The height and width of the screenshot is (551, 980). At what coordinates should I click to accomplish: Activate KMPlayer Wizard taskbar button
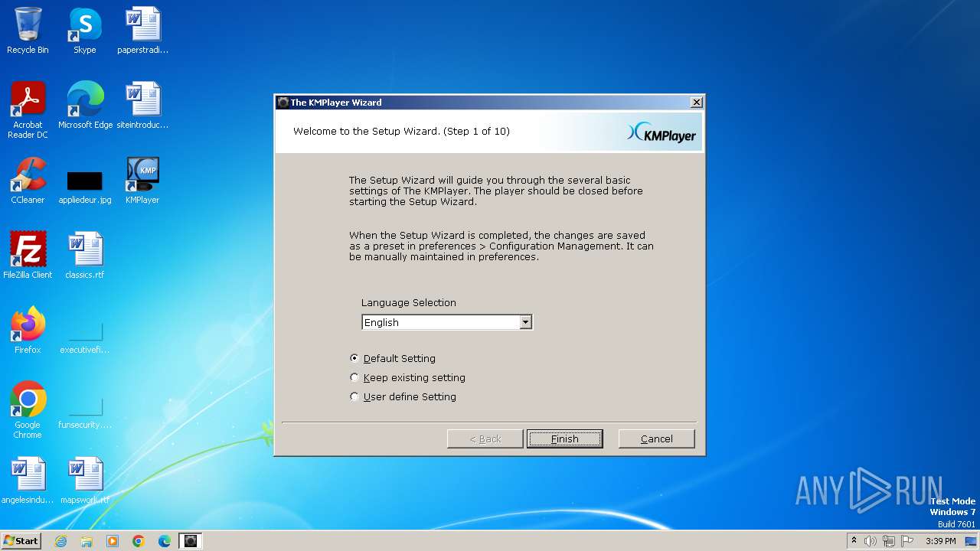(x=191, y=541)
